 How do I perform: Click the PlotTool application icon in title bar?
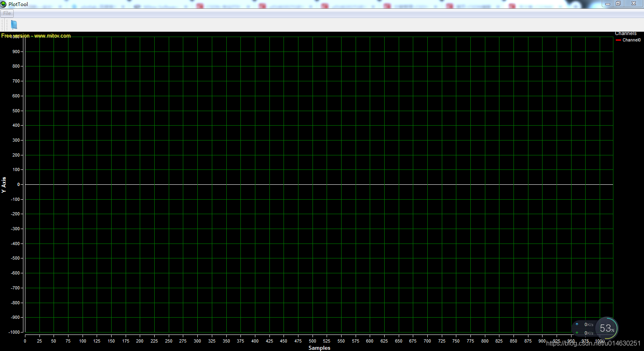tap(4, 4)
